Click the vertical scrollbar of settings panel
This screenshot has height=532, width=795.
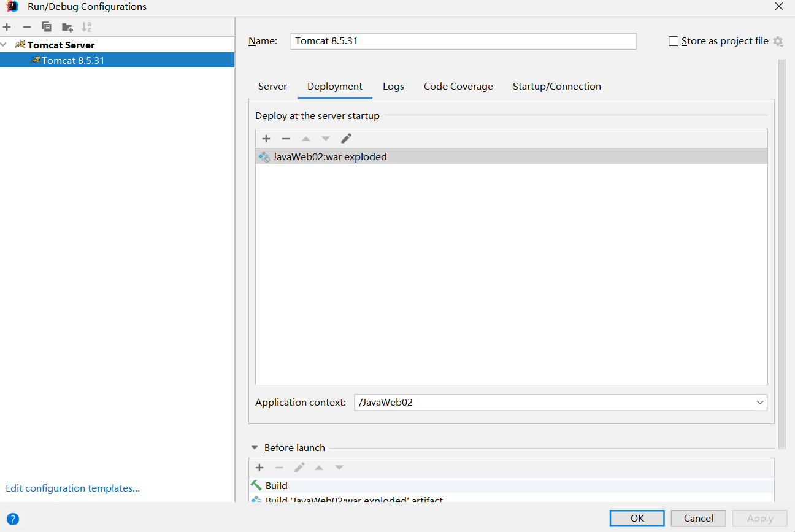click(782, 253)
